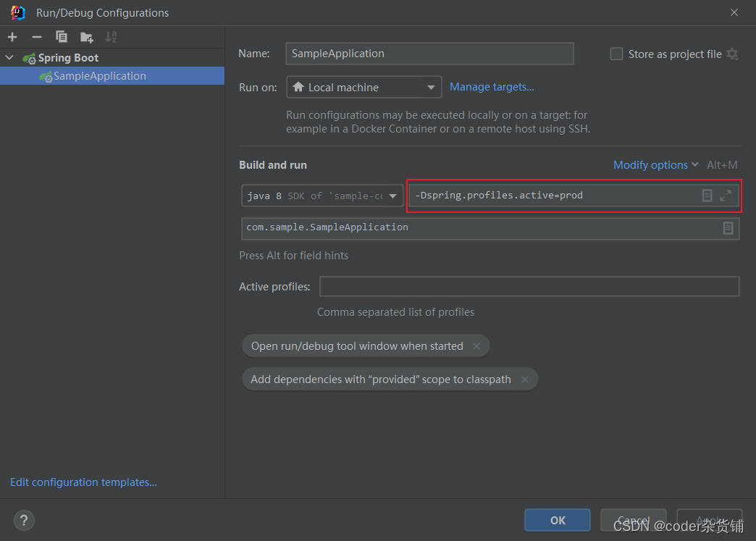
Task: Open the Run on Local machine dropdown
Action: [x=364, y=88]
